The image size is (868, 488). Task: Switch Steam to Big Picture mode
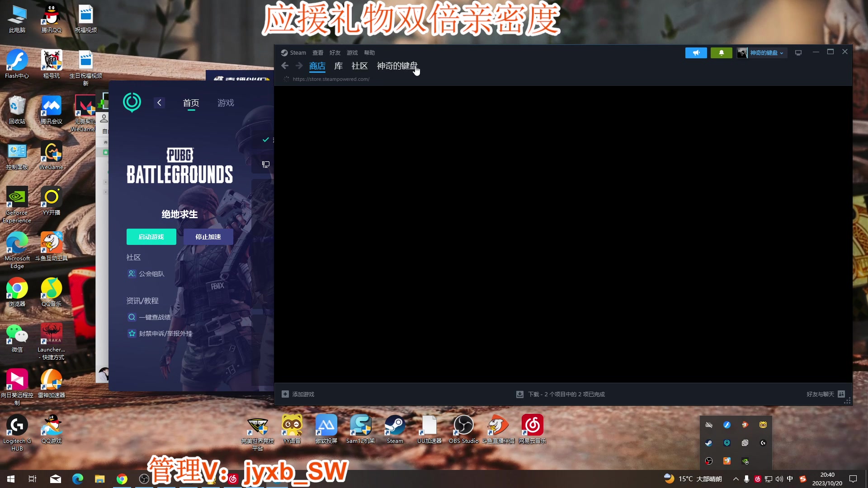(798, 53)
